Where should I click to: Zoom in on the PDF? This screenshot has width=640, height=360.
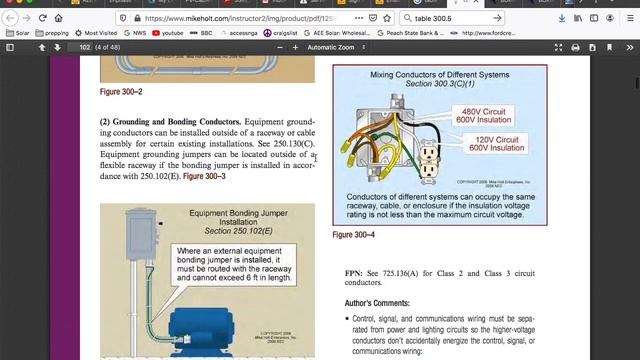point(295,47)
